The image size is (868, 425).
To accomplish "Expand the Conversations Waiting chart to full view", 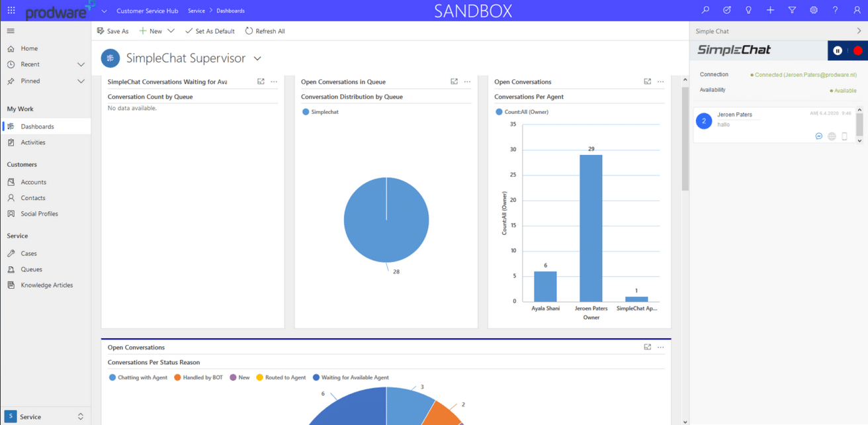I will (261, 81).
